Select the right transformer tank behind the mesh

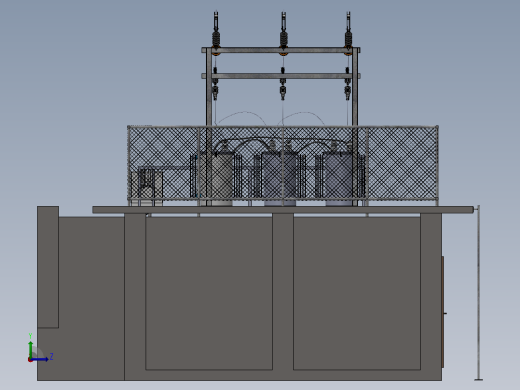pos(339,177)
